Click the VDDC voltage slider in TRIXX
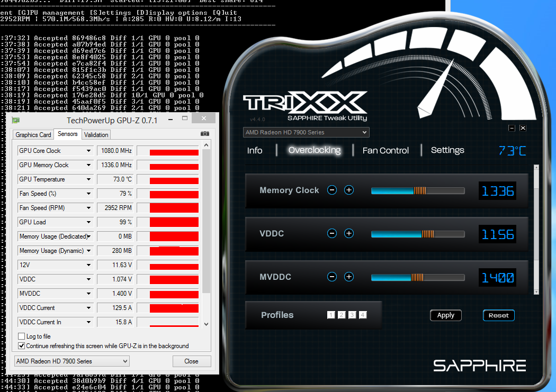 point(418,234)
